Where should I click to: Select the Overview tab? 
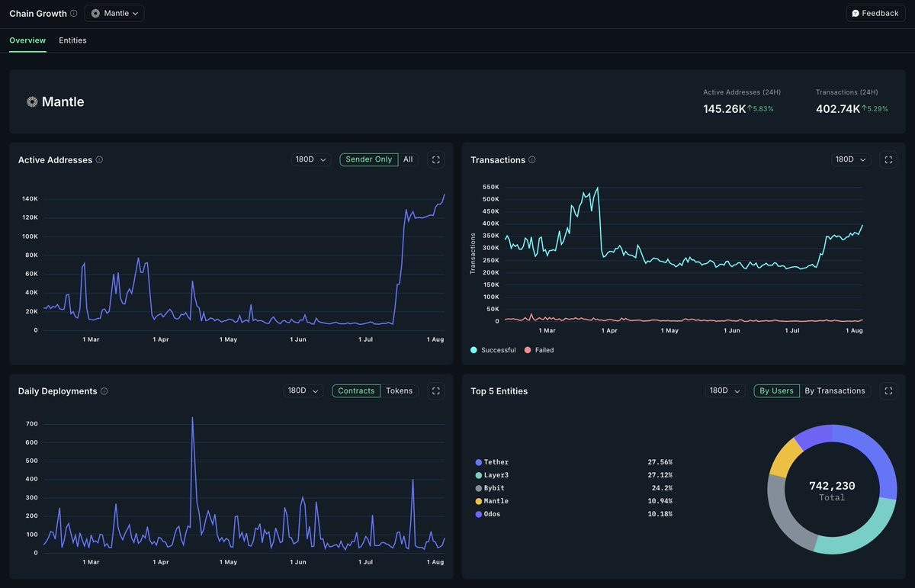click(x=27, y=40)
